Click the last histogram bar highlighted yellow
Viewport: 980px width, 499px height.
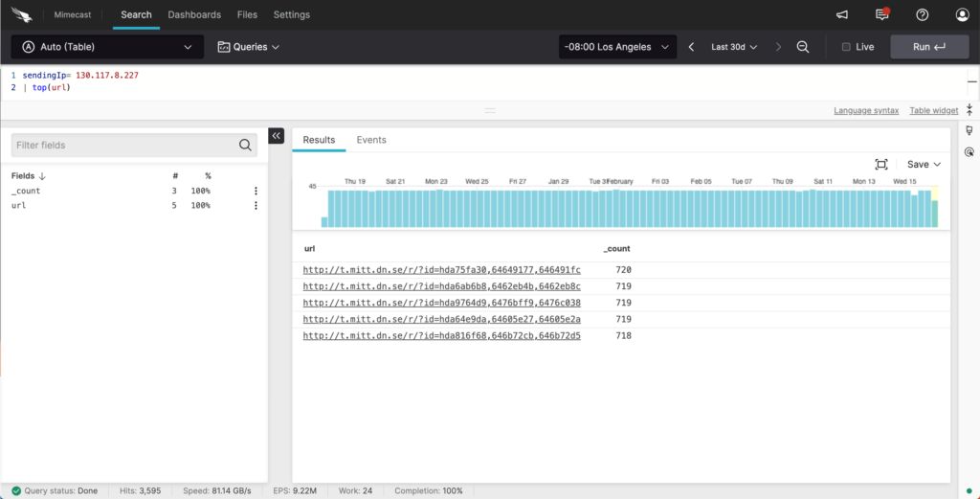(x=935, y=206)
